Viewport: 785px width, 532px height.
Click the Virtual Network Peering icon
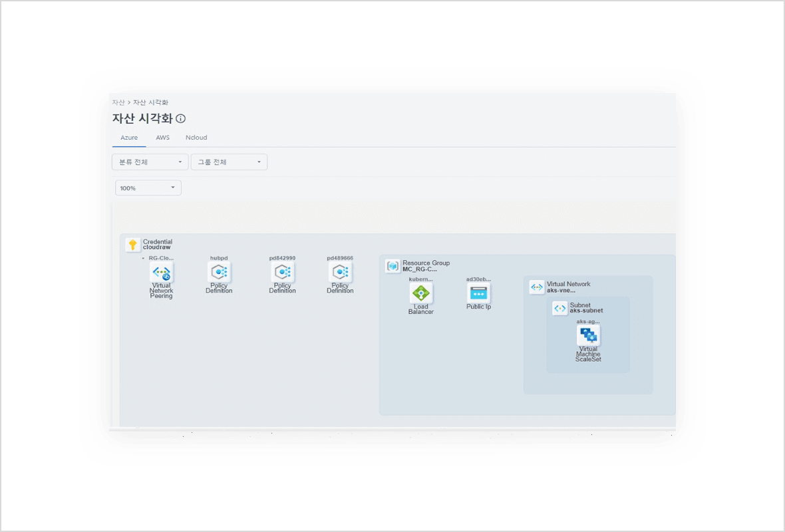pyautogui.click(x=161, y=272)
